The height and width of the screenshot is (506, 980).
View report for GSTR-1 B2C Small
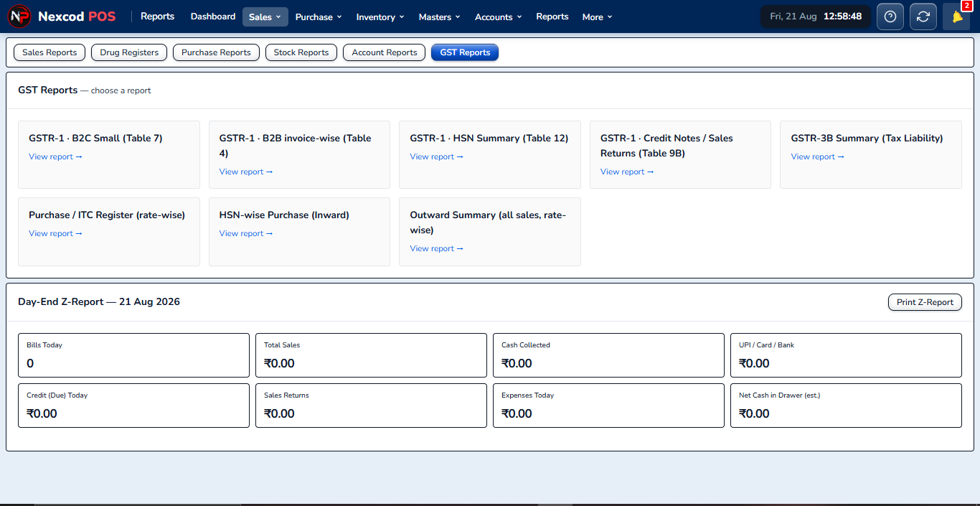pos(55,156)
